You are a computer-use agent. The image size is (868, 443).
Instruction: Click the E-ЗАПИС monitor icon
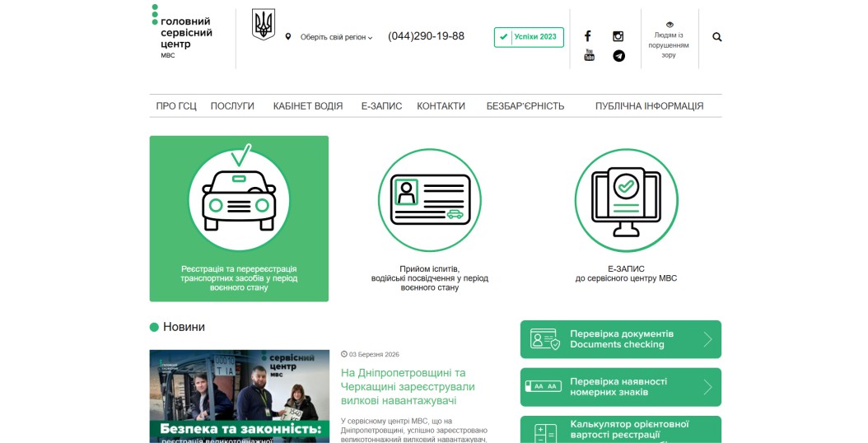point(626,200)
